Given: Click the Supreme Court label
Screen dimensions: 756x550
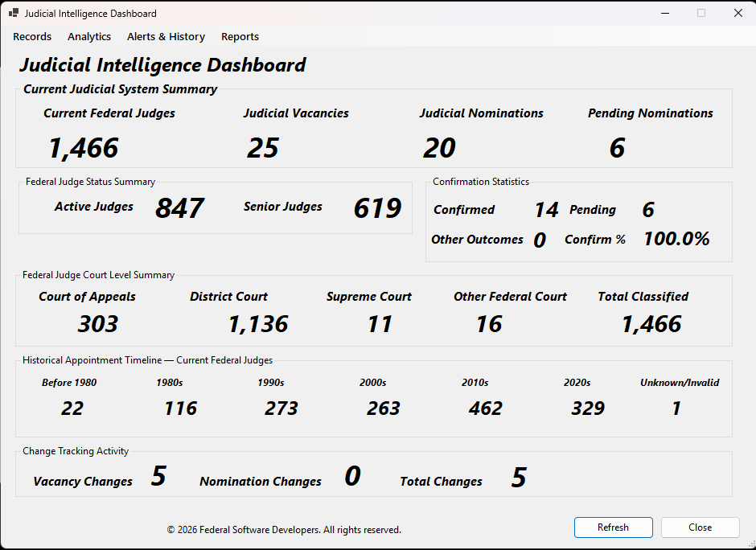Looking at the screenshot, I should (369, 297).
